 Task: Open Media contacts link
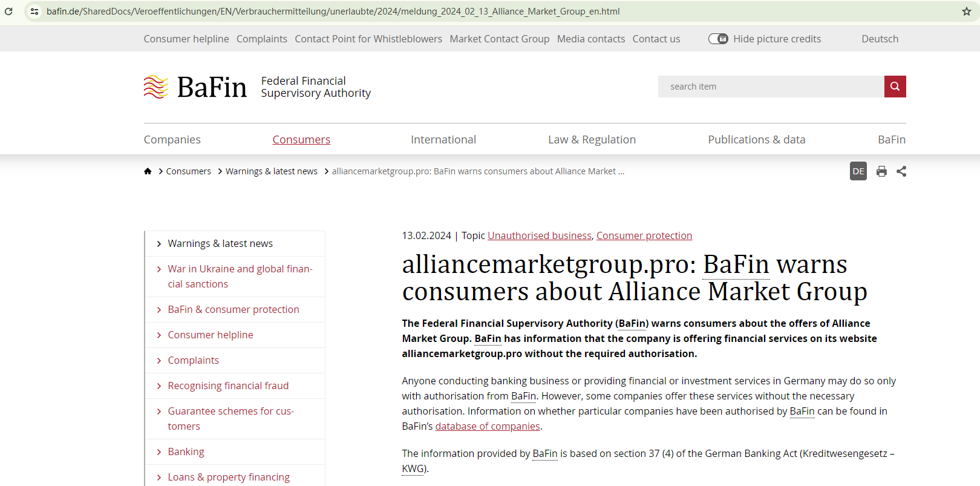(591, 39)
